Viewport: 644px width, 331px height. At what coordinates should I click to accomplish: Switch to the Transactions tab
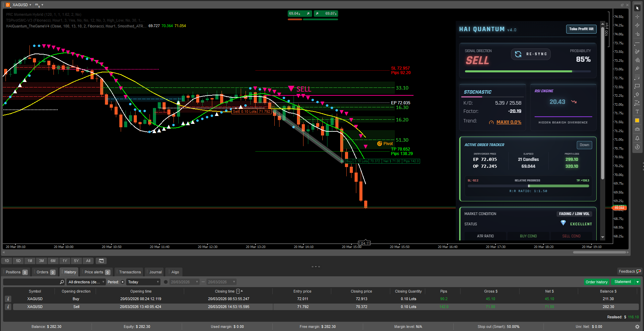coord(130,272)
